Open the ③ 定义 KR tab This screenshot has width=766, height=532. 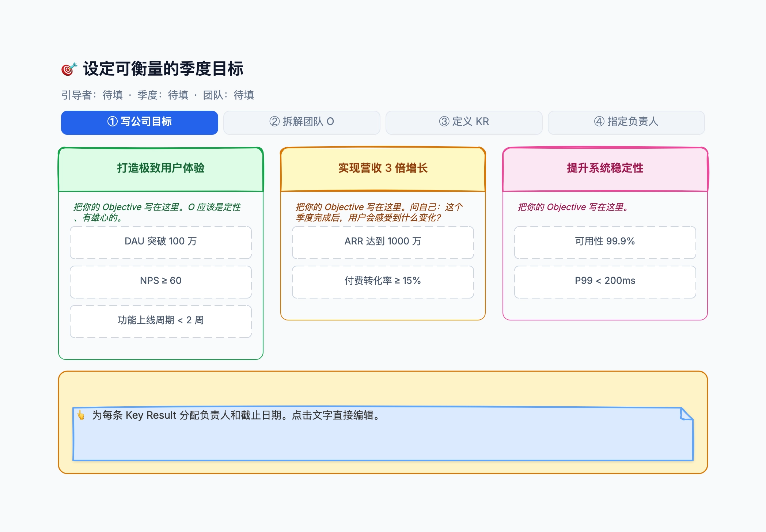(x=464, y=122)
